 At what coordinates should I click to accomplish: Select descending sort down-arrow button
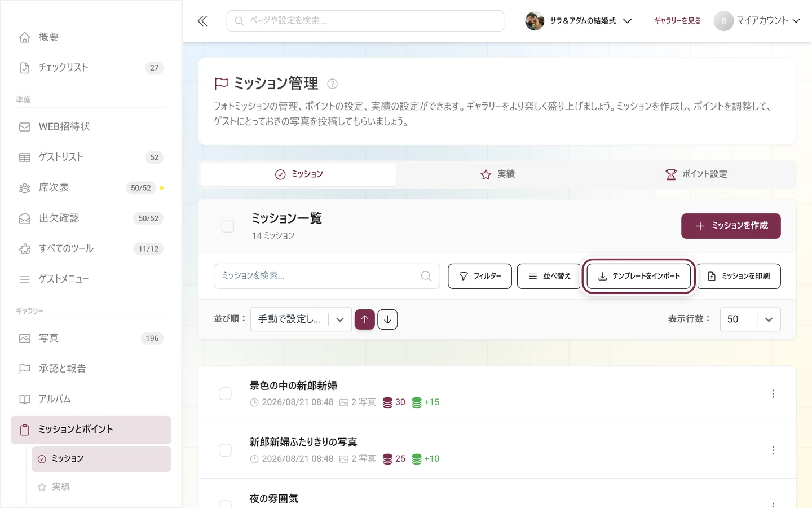tap(387, 319)
